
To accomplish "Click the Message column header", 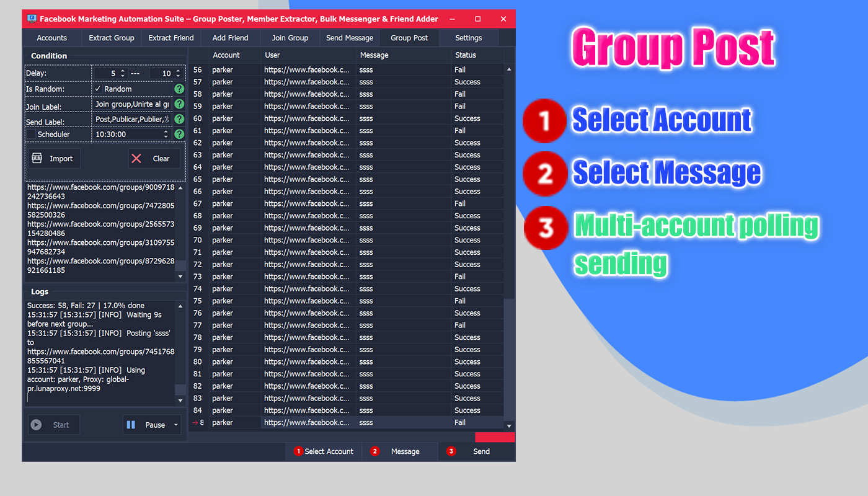I will (404, 55).
